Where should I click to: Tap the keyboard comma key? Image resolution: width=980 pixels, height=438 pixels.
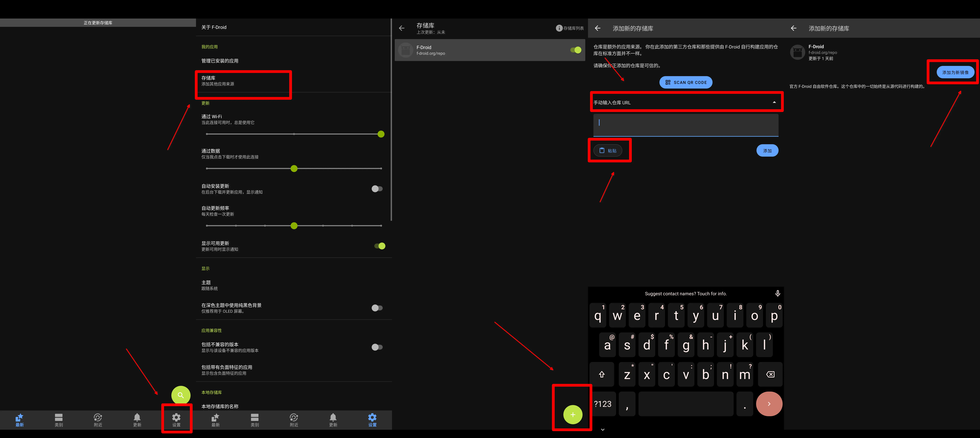coord(627,404)
